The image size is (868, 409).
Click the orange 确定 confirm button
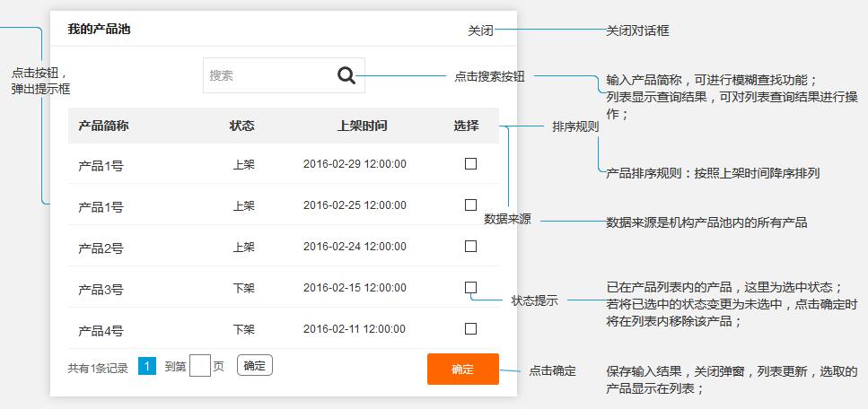click(x=462, y=369)
